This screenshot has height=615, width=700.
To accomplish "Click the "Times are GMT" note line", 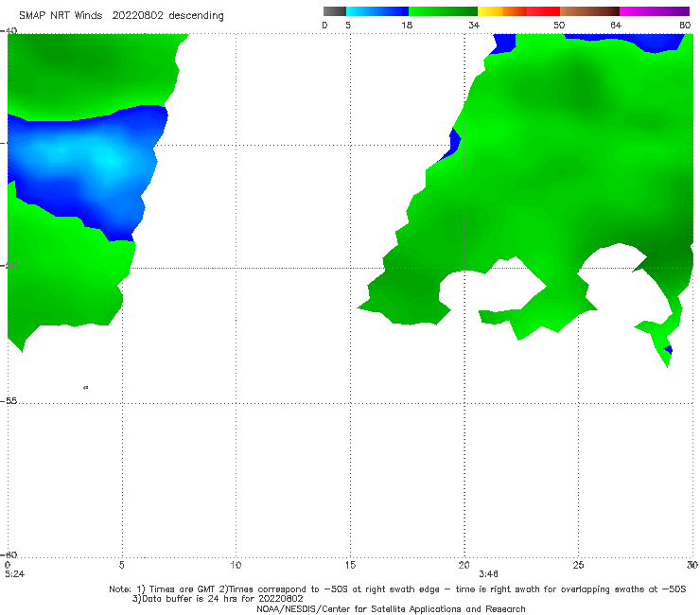I will point(397,589).
